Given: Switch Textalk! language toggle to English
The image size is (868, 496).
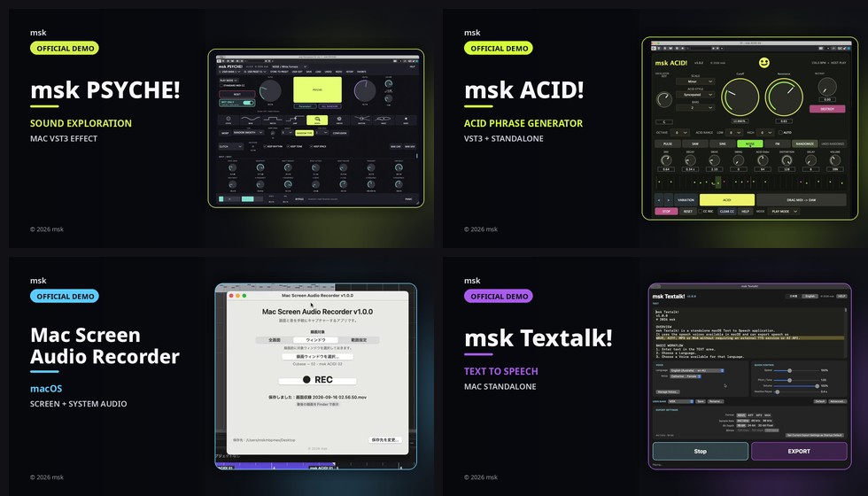Looking at the screenshot, I should pos(810,296).
